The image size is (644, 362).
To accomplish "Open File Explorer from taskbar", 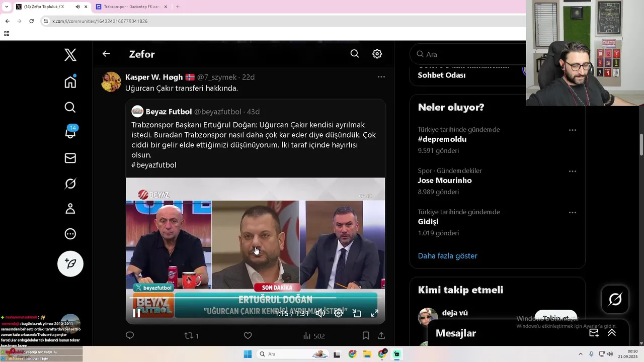I will [x=367, y=354].
